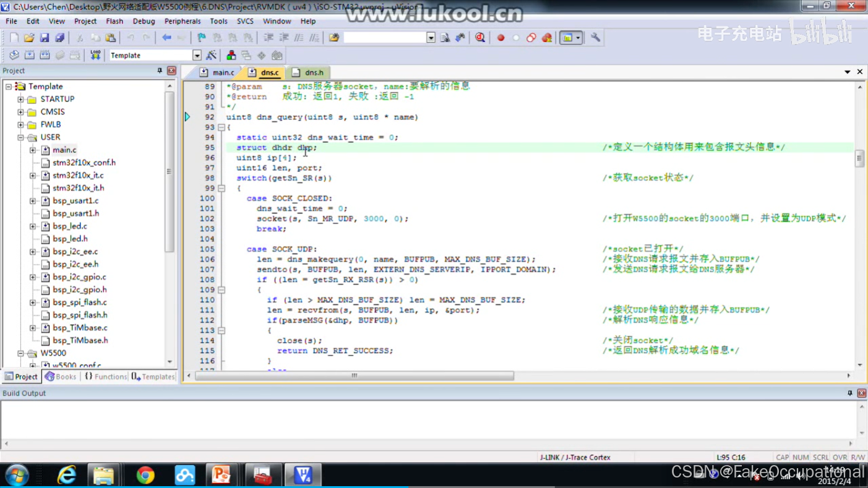The height and width of the screenshot is (488, 868).
Task: Click the editor horizontal scrollbar thumb
Action: pyautogui.click(x=355, y=375)
